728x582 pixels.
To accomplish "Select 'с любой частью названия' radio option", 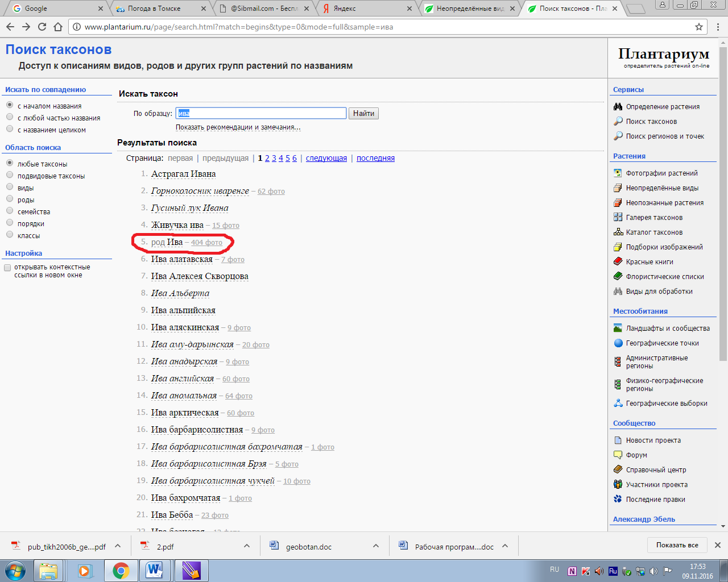I will (x=10, y=117).
